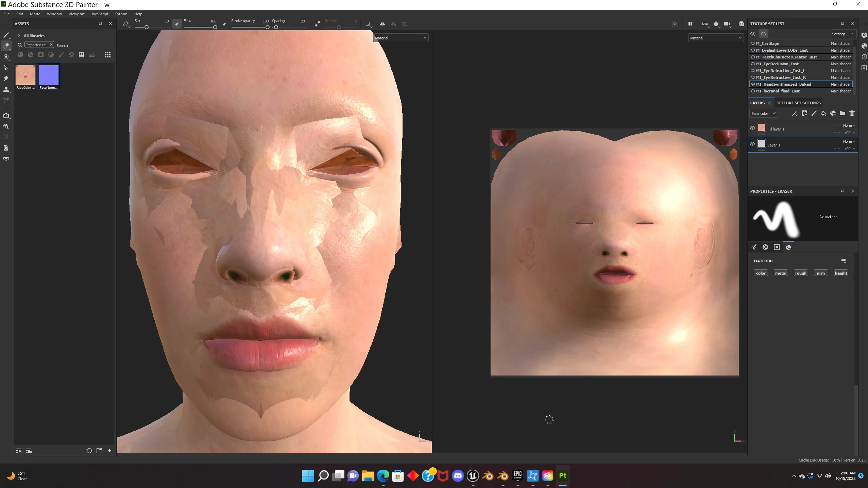Toggle symmetry in the top toolbar
Viewport: 868px width, 488px height.
pyautogui.click(x=382, y=24)
